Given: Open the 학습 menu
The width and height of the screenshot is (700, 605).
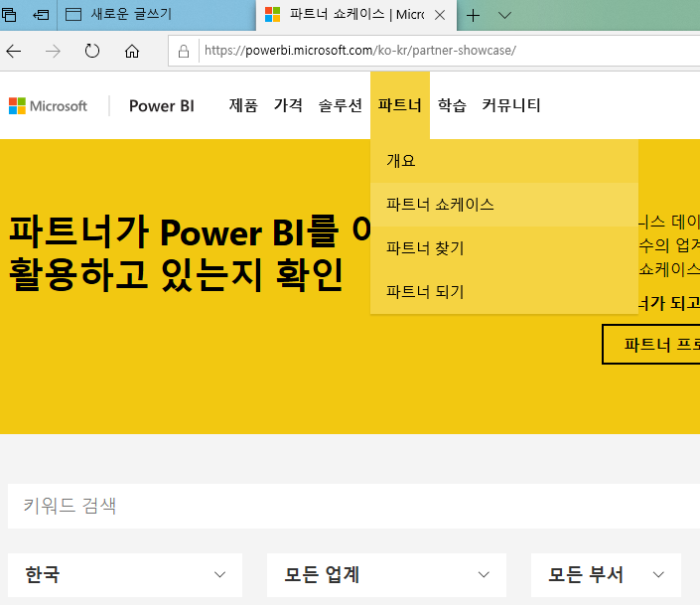Looking at the screenshot, I should pyautogui.click(x=452, y=105).
